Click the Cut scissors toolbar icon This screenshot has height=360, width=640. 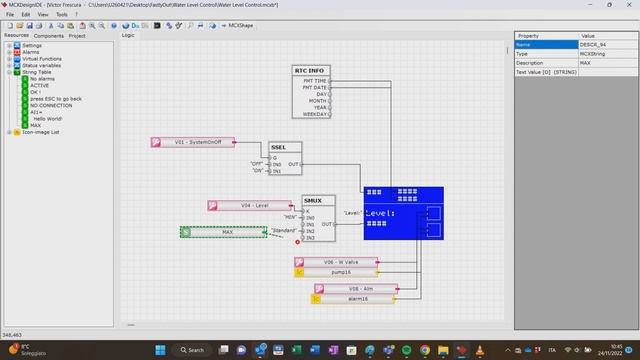[51, 26]
